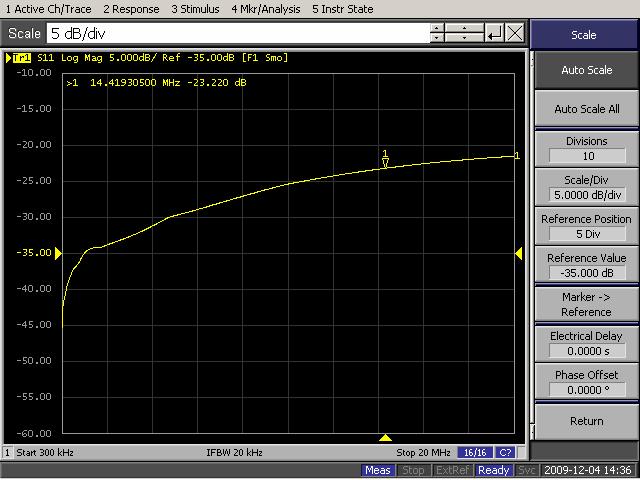Click the -60.00 axis label
Image resolution: width=640 pixels, height=480 pixels.
[34, 433]
